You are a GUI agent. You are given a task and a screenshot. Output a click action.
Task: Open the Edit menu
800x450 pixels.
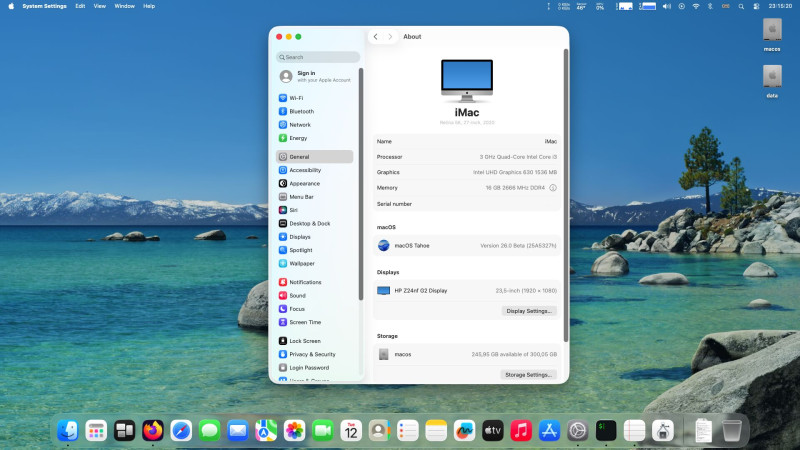[80, 6]
